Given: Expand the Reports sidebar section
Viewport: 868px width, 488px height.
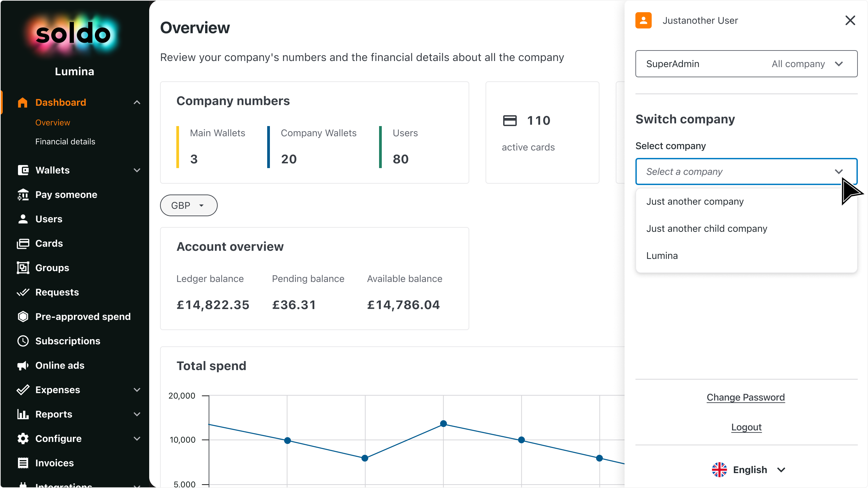Looking at the screenshot, I should click(137, 414).
